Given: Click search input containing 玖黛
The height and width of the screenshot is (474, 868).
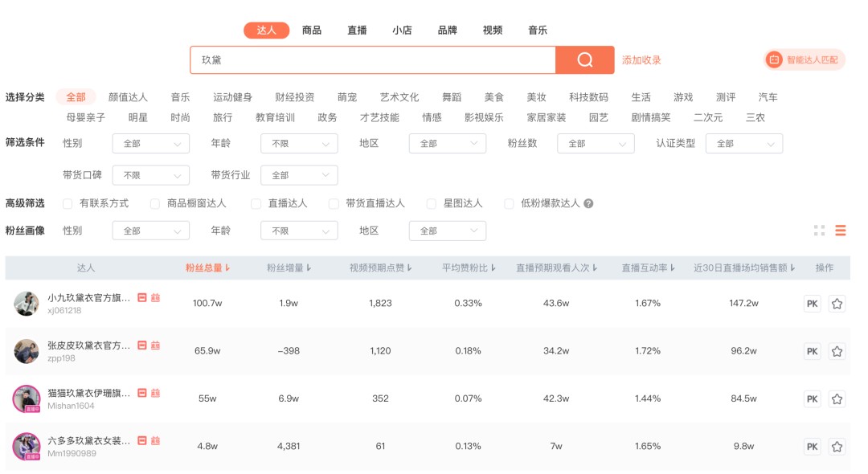Looking at the screenshot, I should point(373,59).
